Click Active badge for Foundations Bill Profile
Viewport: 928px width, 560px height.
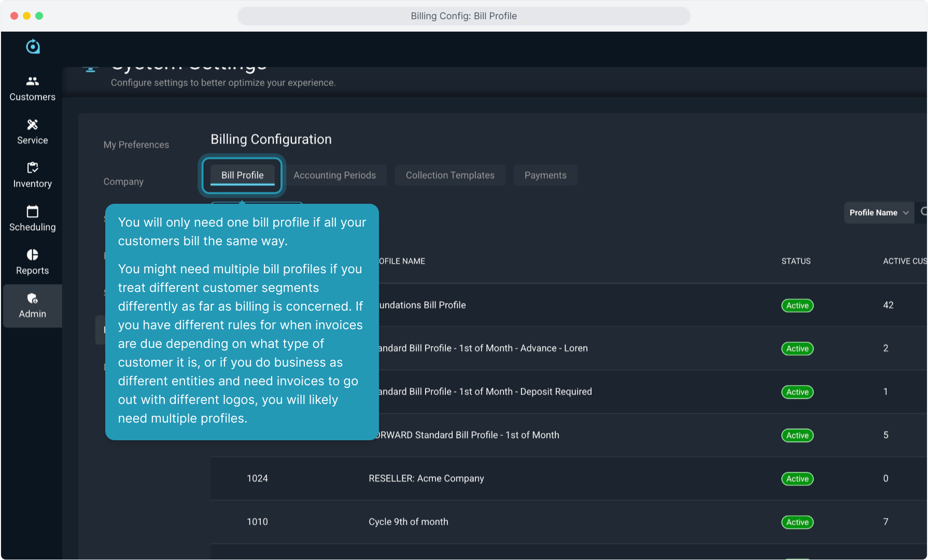tap(797, 305)
